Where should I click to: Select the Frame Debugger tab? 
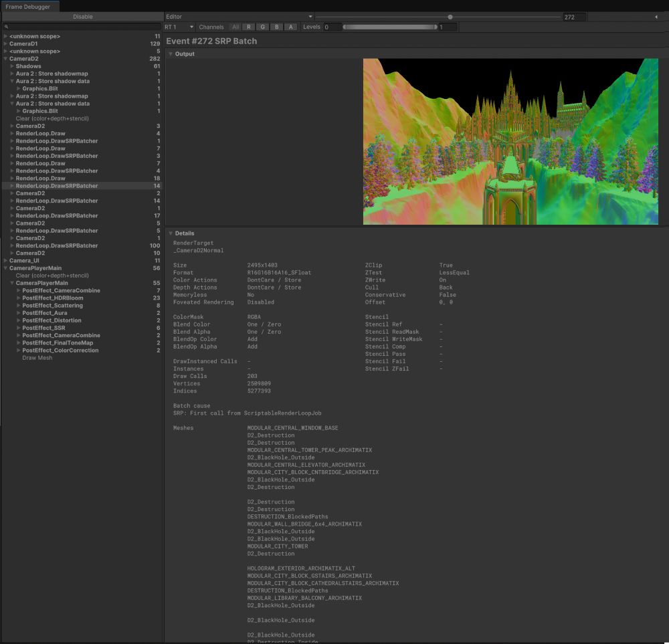pos(28,7)
